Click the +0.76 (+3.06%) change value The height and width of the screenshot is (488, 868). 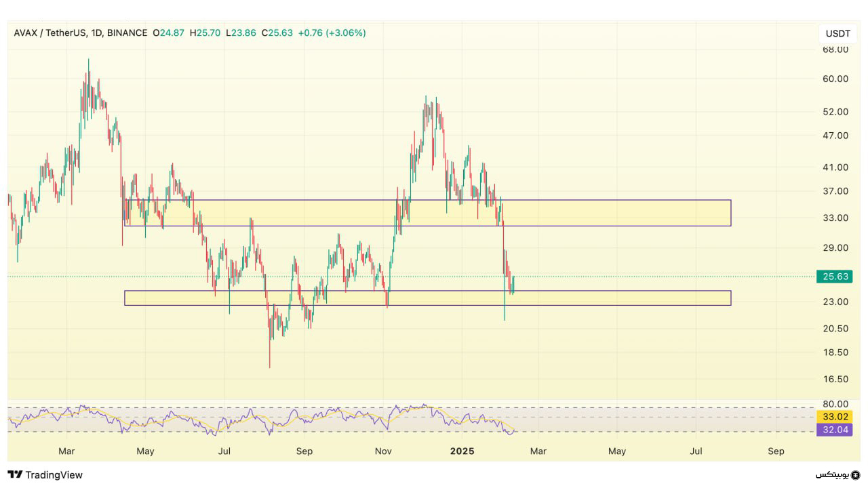[332, 33]
